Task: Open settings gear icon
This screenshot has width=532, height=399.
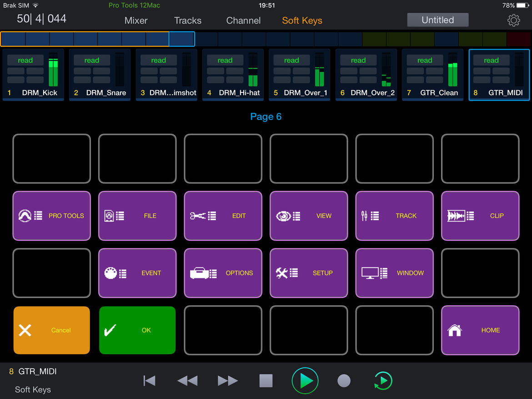Action: pos(513,20)
